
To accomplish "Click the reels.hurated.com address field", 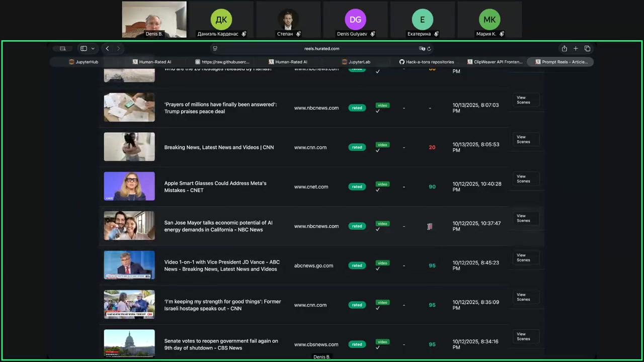I will [321, 49].
